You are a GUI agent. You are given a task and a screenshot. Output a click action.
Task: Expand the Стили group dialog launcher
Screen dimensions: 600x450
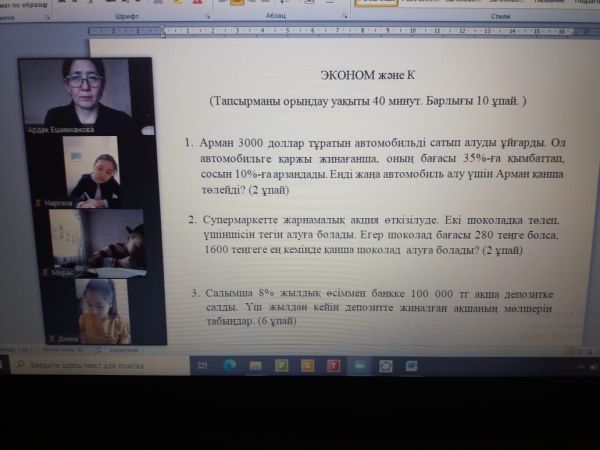pyautogui.click(x=591, y=17)
